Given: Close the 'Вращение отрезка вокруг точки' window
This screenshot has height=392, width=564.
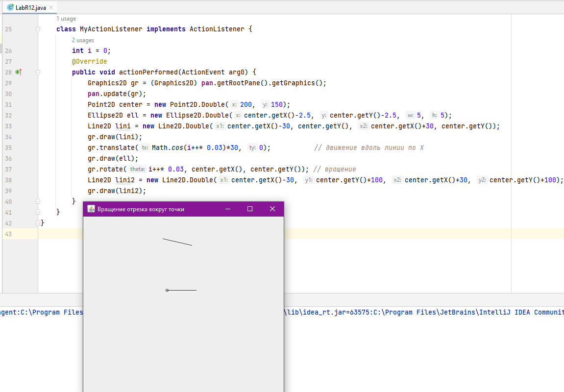Looking at the screenshot, I should click(272, 209).
